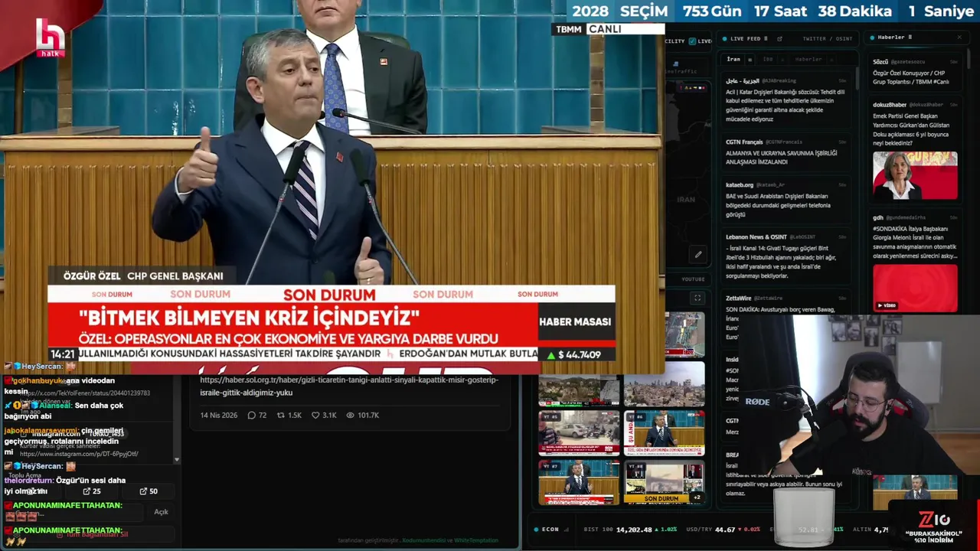Select the Haberler tab in Live Feed

click(808, 59)
